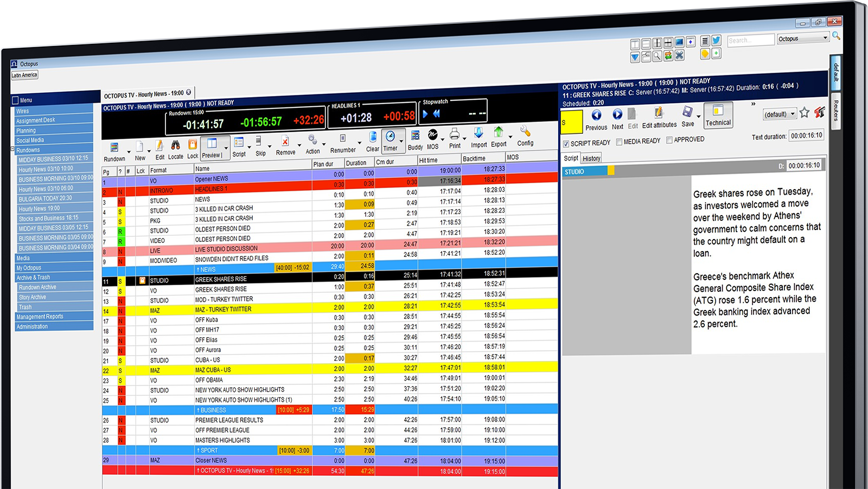Click the Skip icon

pyautogui.click(x=259, y=141)
